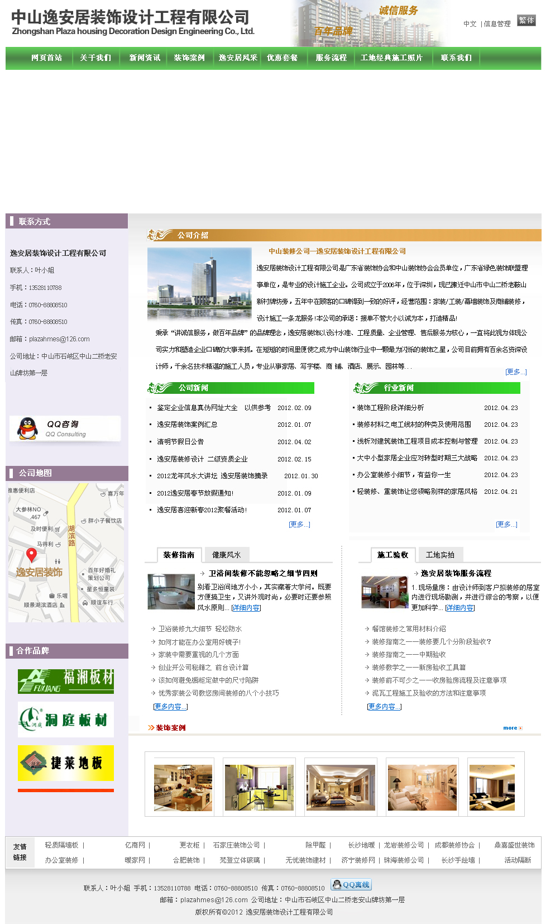Select the 装修指南 tab

coord(179,555)
